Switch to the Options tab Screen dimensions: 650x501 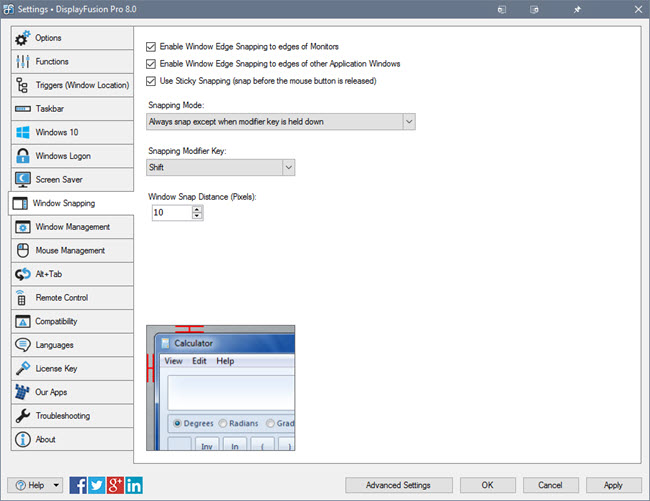click(x=72, y=38)
